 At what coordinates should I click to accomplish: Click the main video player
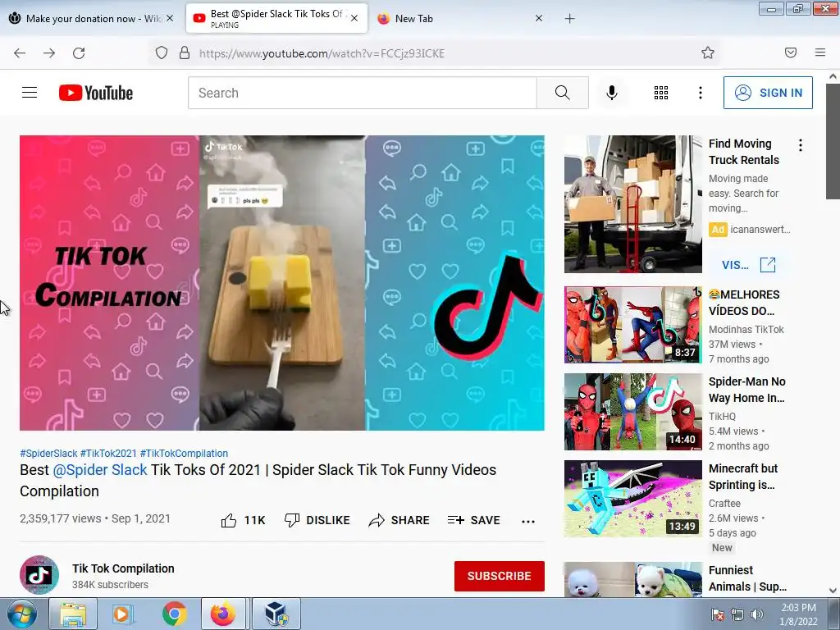point(282,283)
